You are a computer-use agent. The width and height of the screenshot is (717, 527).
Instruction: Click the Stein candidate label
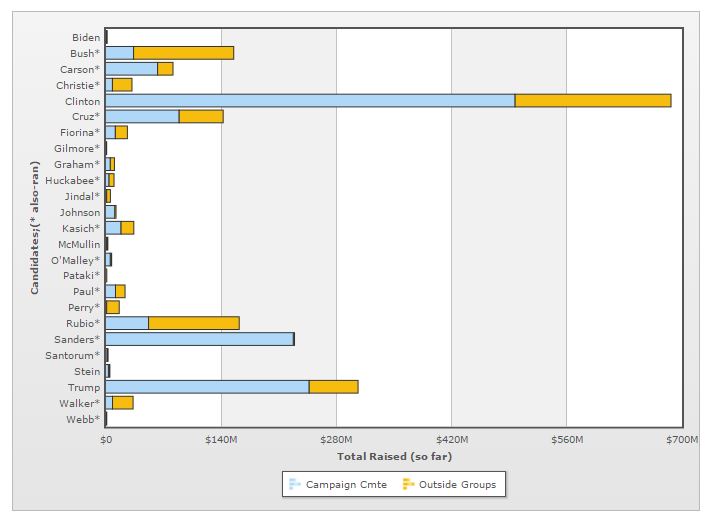[87, 371]
